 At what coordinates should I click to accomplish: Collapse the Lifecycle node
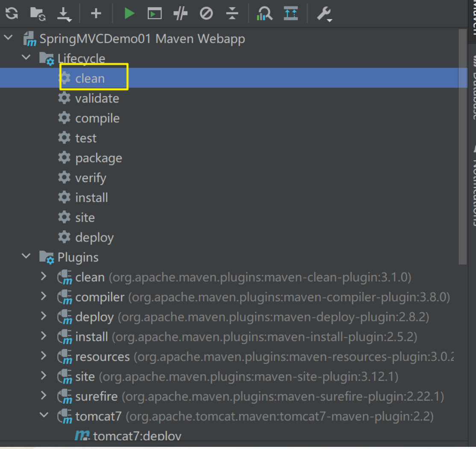26,57
